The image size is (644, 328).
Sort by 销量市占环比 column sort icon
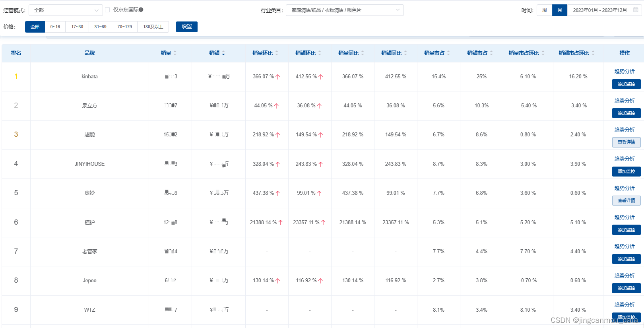543,53
